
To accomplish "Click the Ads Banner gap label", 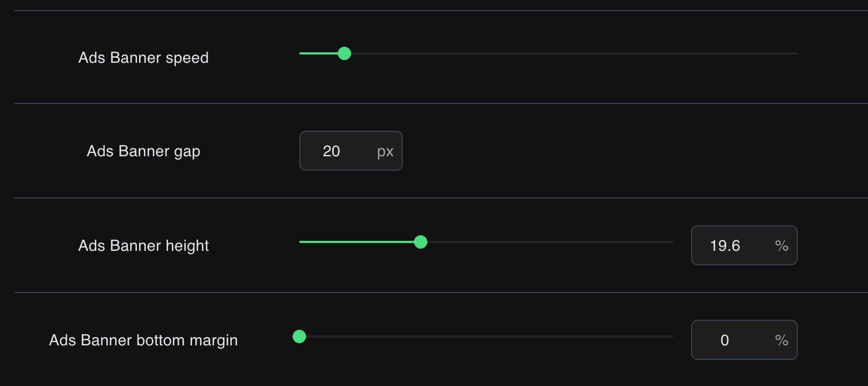I will pos(144,151).
